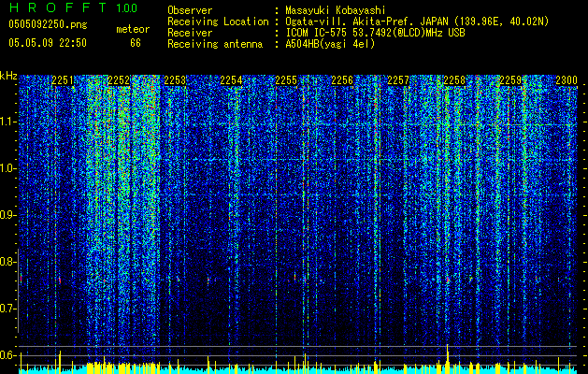Select the ICOM IC-575 receiver description
Image resolution: width=588 pixels, height=374 pixels.
click(375, 33)
